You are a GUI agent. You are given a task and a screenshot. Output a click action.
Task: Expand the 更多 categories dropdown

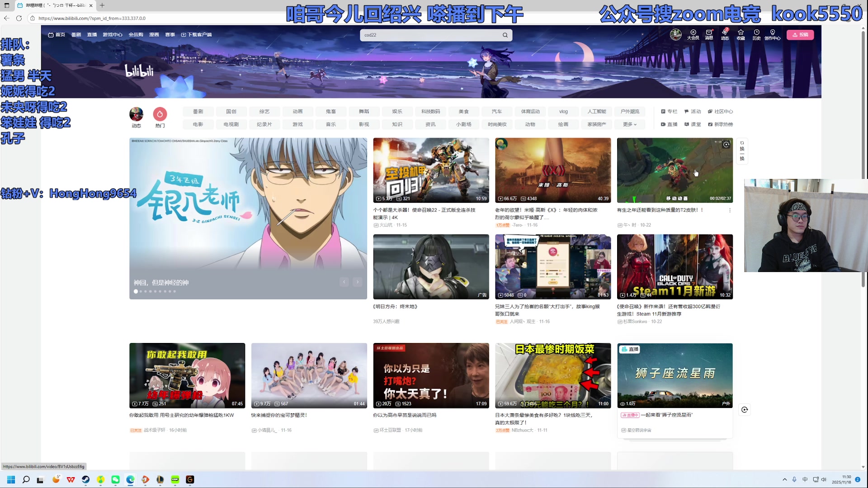629,124
